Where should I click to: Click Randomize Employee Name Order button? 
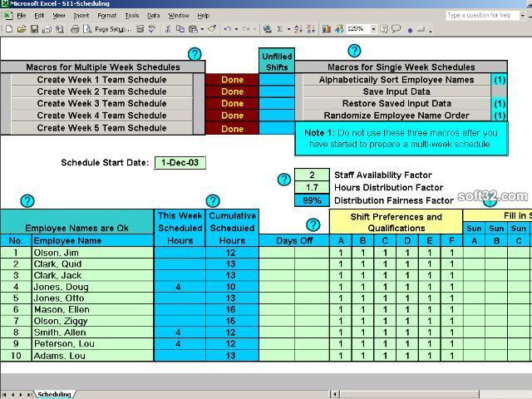[397, 116]
